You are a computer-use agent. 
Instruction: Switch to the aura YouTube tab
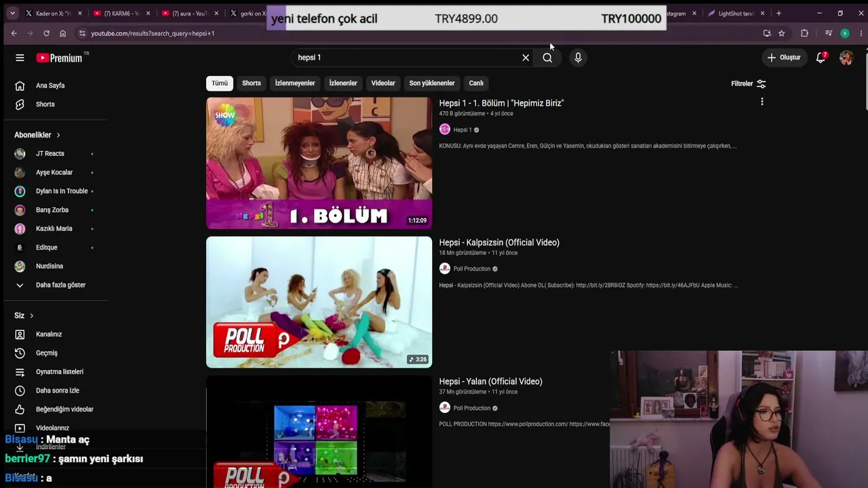(190, 14)
